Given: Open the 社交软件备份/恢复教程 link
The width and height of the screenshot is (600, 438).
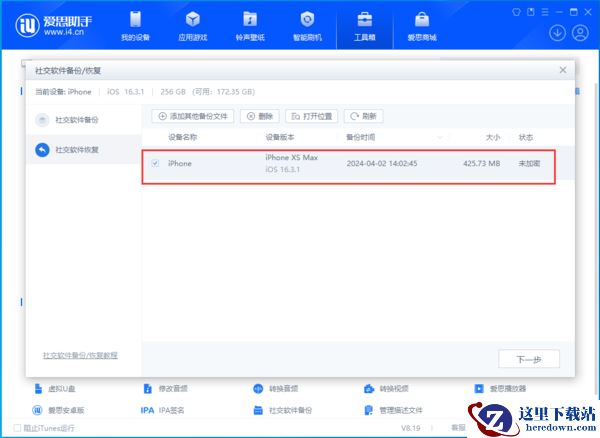Looking at the screenshot, I should 80,355.
